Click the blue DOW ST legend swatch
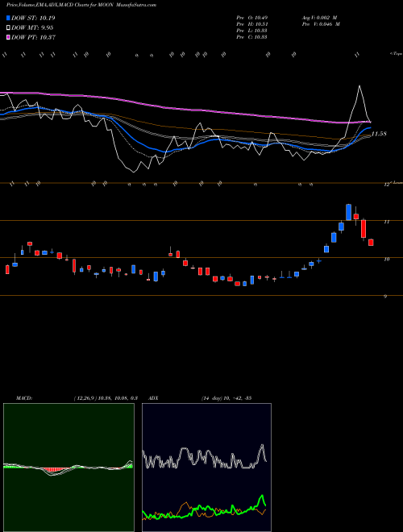Viewport: 403px width, 532px height. [x=8, y=18]
